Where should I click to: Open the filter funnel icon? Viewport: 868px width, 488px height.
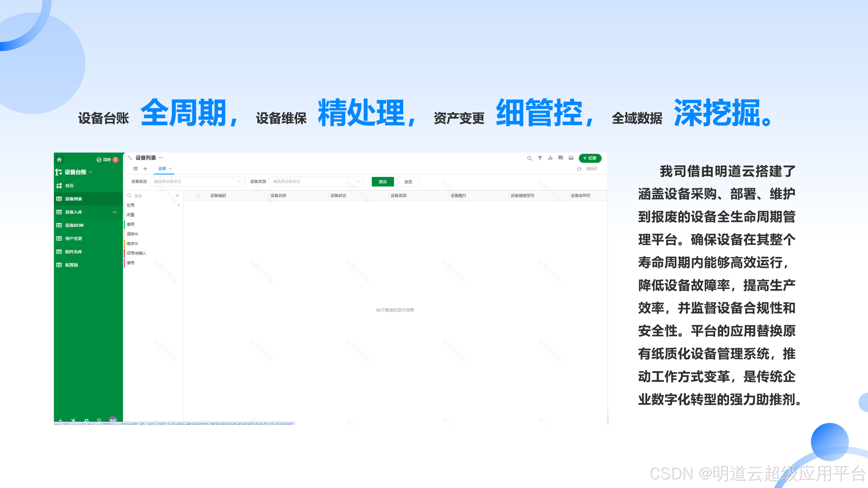[x=540, y=158]
